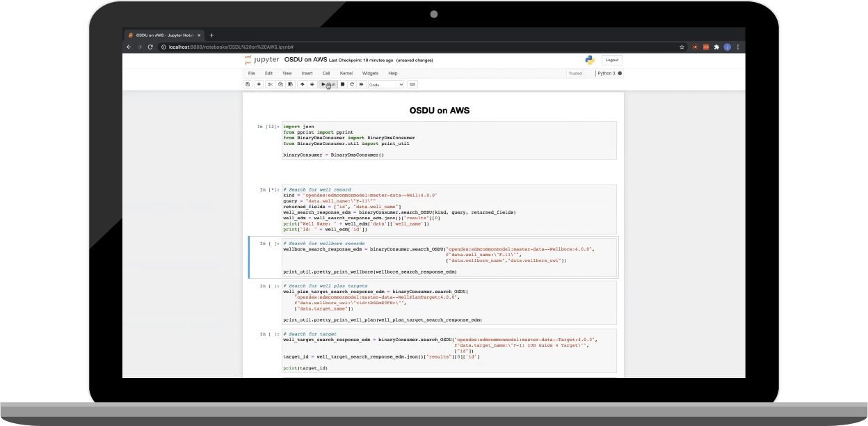Click the print(target_id) line
868x426 pixels.
(x=305, y=368)
